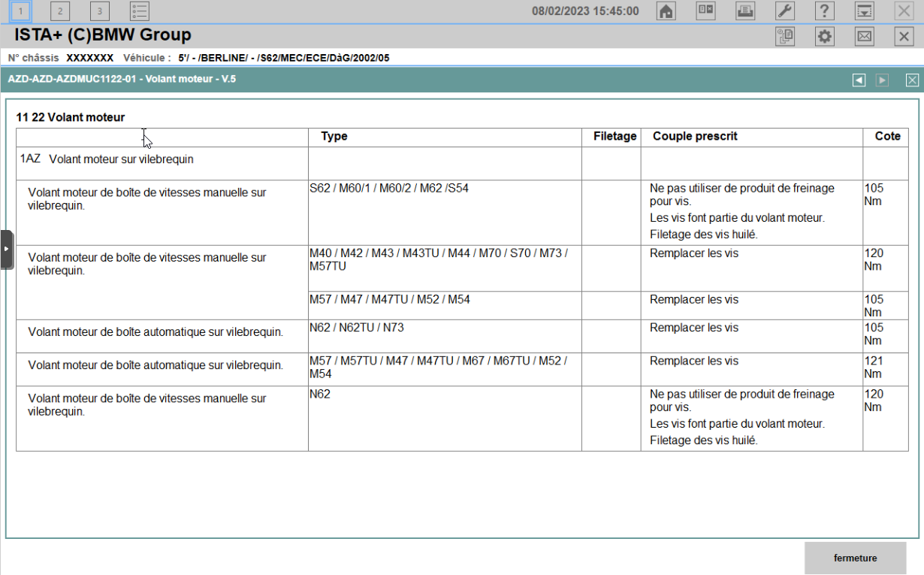The image size is (924, 575).
Task: Click the Cote column header
Action: pos(887,136)
